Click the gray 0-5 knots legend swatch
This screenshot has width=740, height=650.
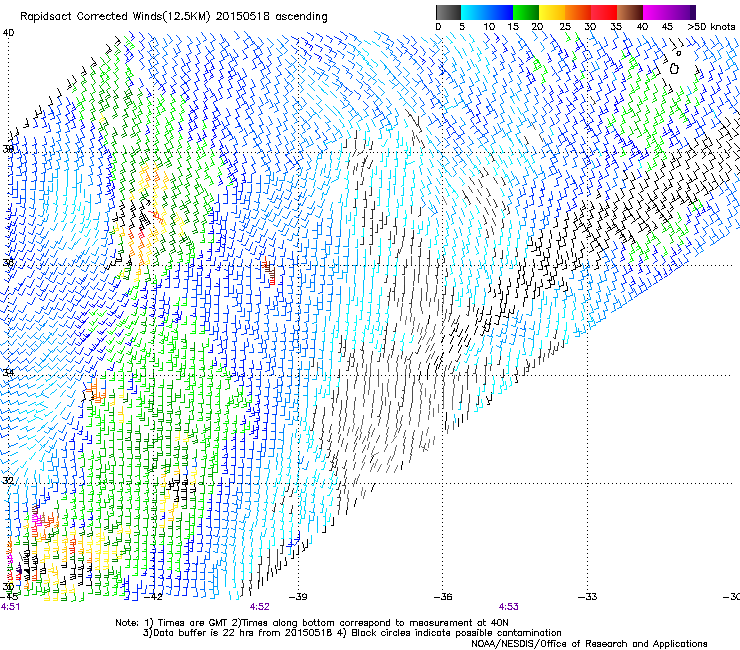click(x=448, y=12)
